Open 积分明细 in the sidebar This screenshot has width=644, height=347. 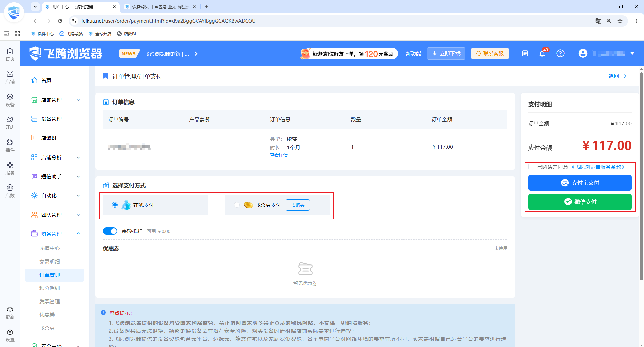50,288
